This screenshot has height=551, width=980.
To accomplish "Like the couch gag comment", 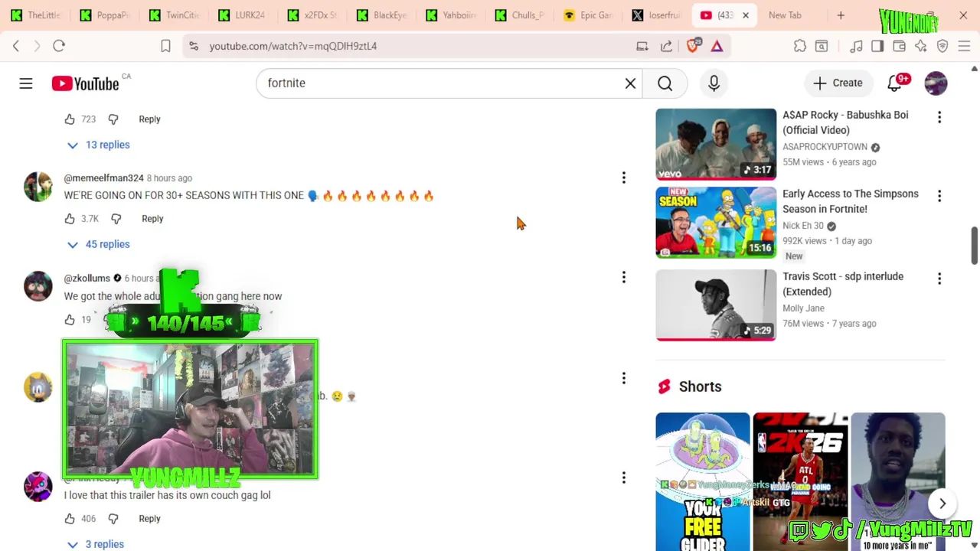I will pos(70,519).
